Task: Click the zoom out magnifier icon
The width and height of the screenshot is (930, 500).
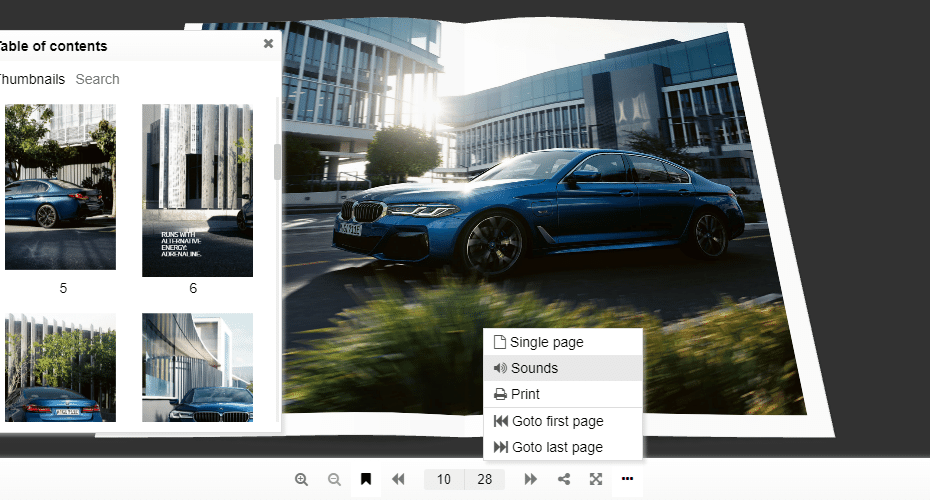Action: tap(334, 479)
